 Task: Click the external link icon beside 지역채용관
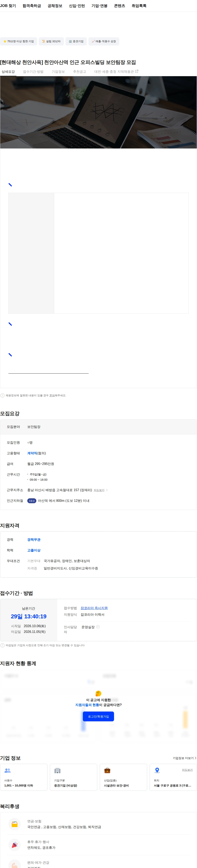[137, 71]
